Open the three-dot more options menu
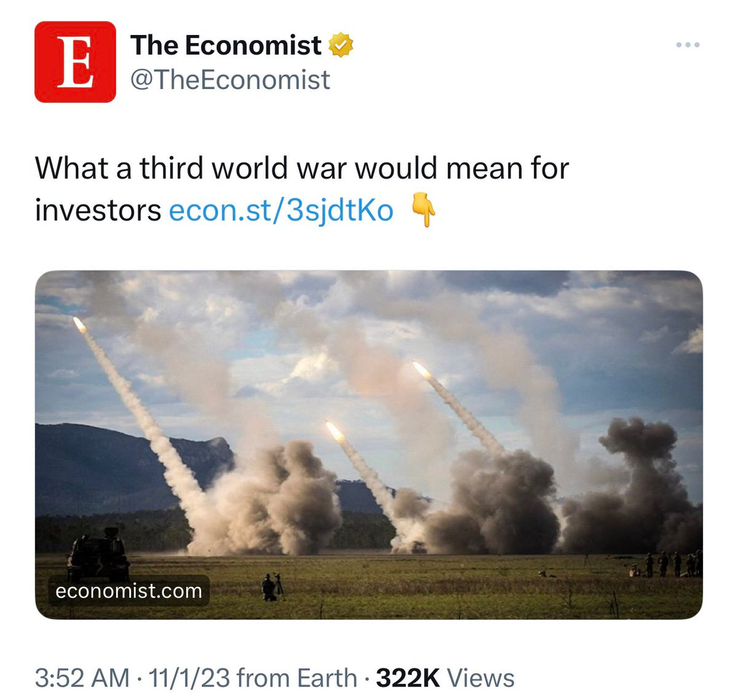This screenshot has height=700, width=738. (688, 45)
